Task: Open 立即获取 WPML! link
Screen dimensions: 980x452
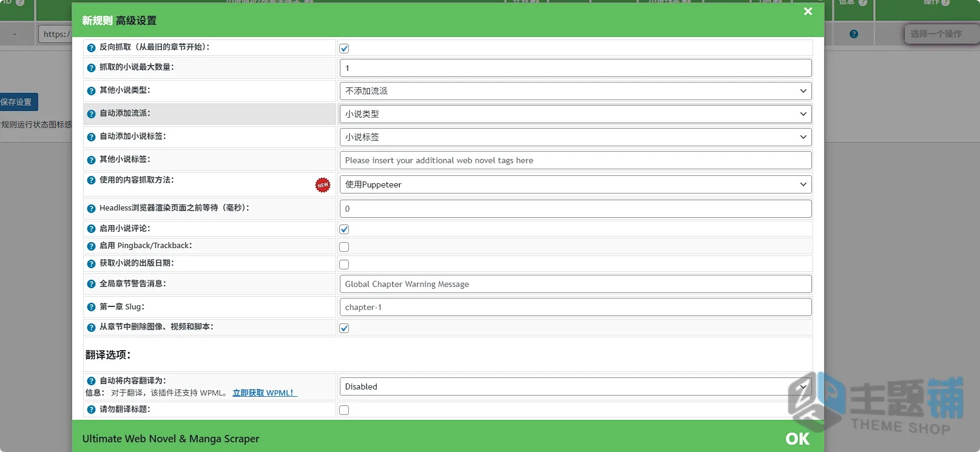Action: (263, 393)
